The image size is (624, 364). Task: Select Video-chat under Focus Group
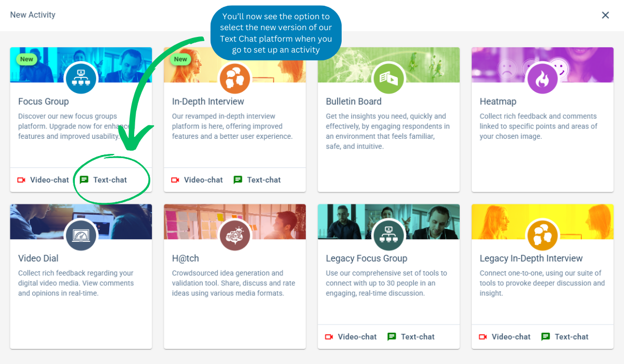pyautogui.click(x=43, y=180)
